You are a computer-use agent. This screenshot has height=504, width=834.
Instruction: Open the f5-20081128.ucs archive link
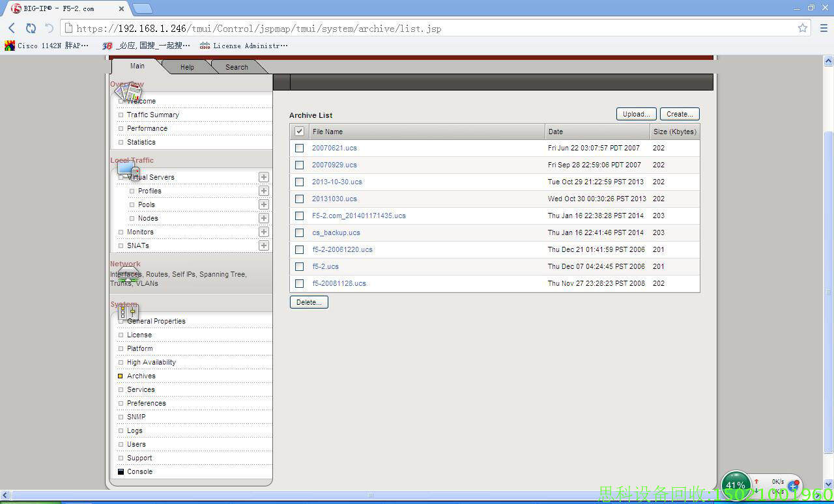(339, 283)
